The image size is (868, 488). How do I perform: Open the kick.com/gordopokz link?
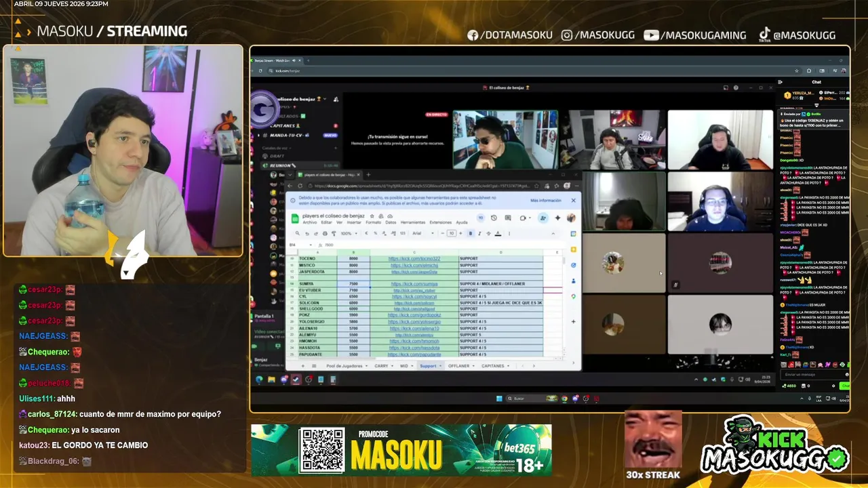414,315
